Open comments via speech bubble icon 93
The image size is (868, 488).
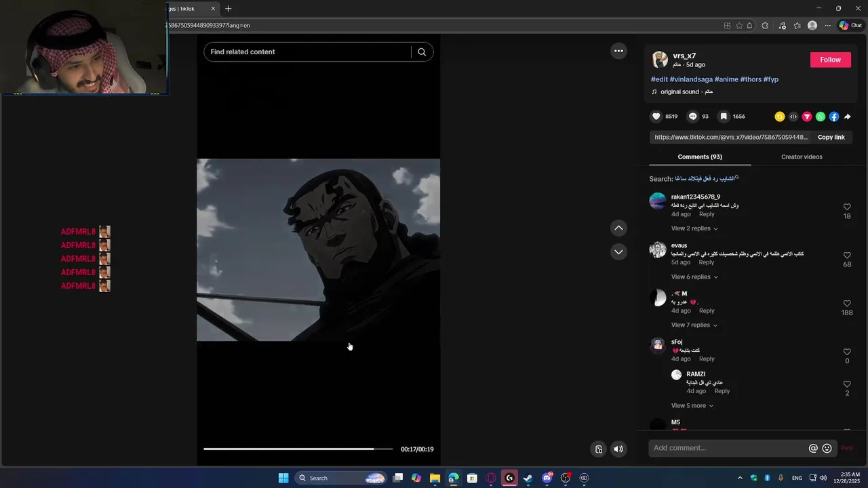click(693, 117)
